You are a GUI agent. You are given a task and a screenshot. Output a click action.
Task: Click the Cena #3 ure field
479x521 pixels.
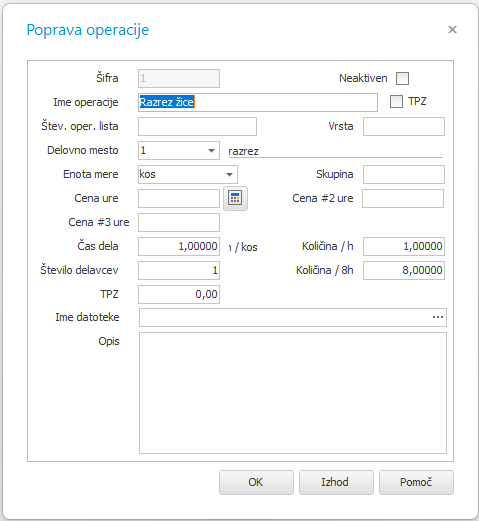(179, 223)
